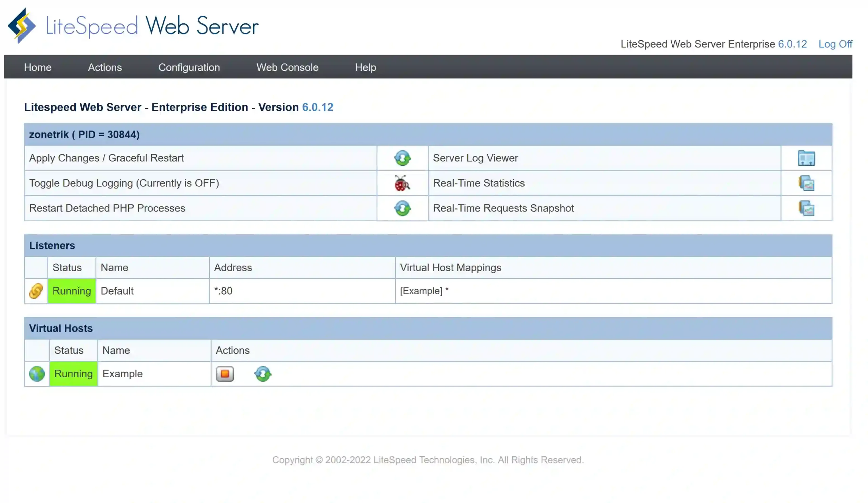Click Apply Changes / Graceful Restart text
Screen dimensions: 868x503
[x=106, y=158]
